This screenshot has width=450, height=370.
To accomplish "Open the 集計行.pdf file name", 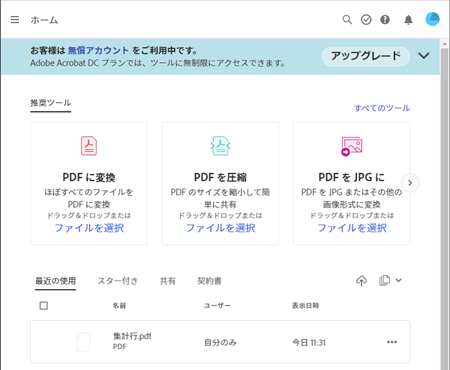I will click(x=132, y=336).
